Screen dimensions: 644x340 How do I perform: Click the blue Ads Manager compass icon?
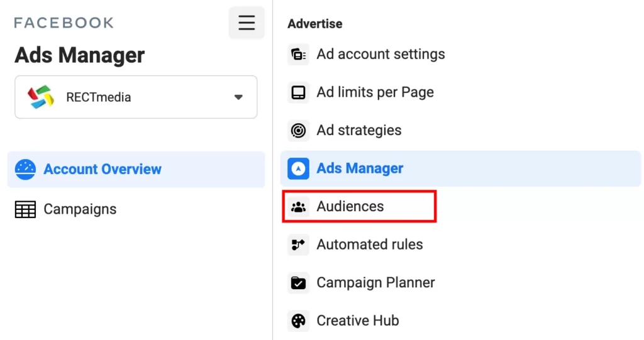pyautogui.click(x=298, y=168)
